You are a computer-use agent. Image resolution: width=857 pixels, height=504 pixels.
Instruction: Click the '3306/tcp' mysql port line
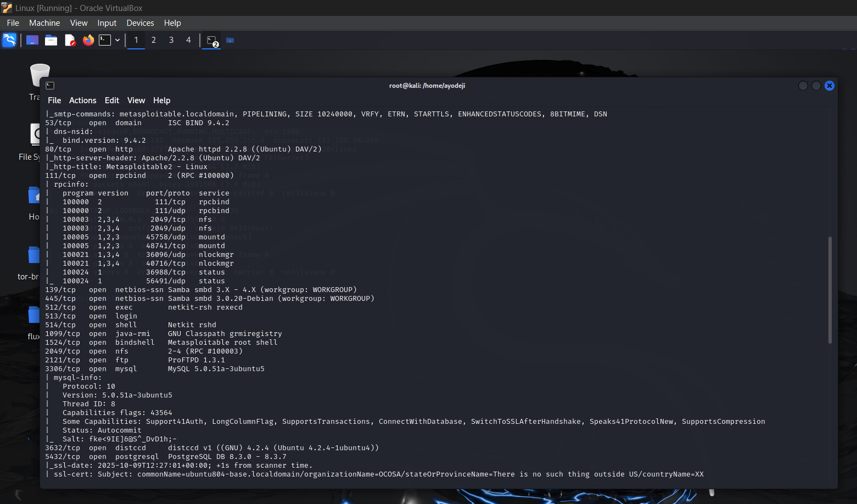tap(155, 369)
